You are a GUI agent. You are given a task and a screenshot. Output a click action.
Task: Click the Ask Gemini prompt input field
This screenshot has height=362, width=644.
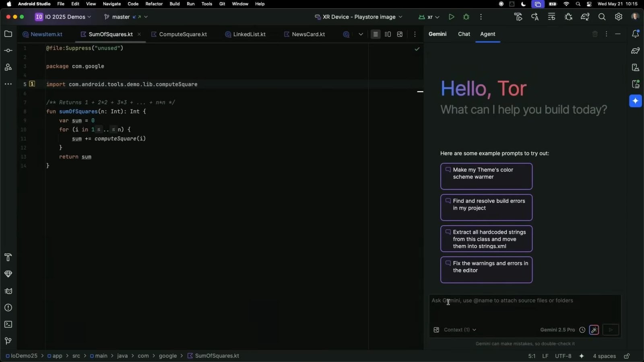click(523, 308)
